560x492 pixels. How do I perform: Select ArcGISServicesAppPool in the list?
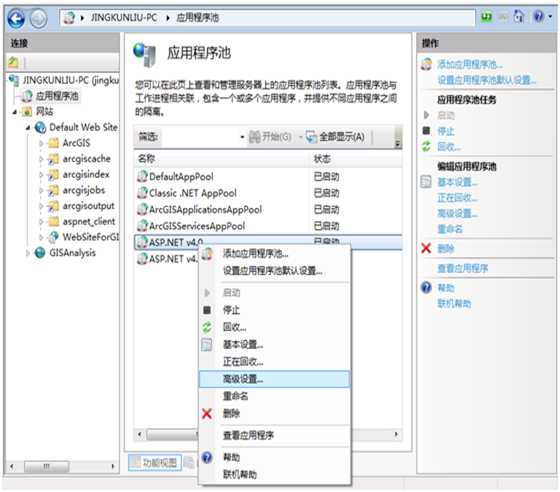[x=268, y=226]
